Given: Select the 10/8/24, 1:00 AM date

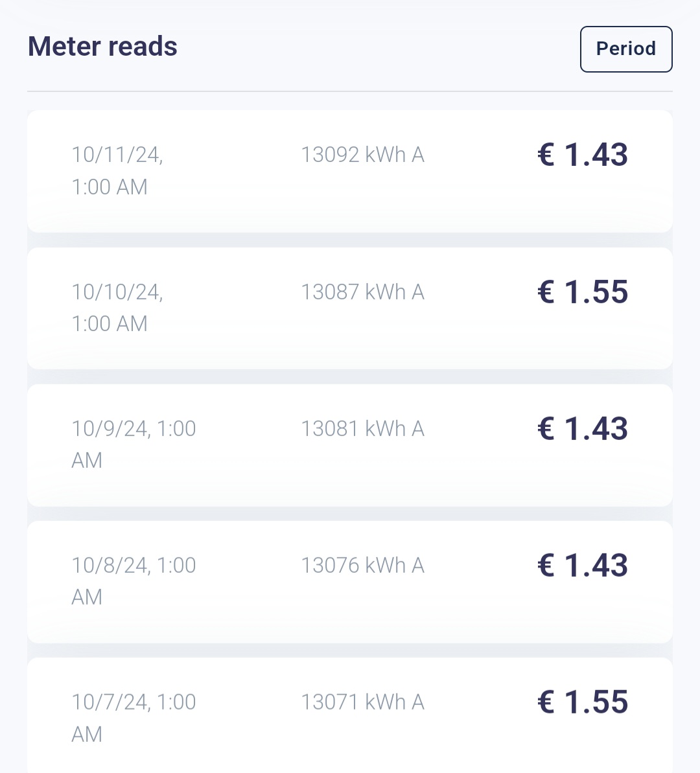Looking at the screenshot, I should [134, 581].
